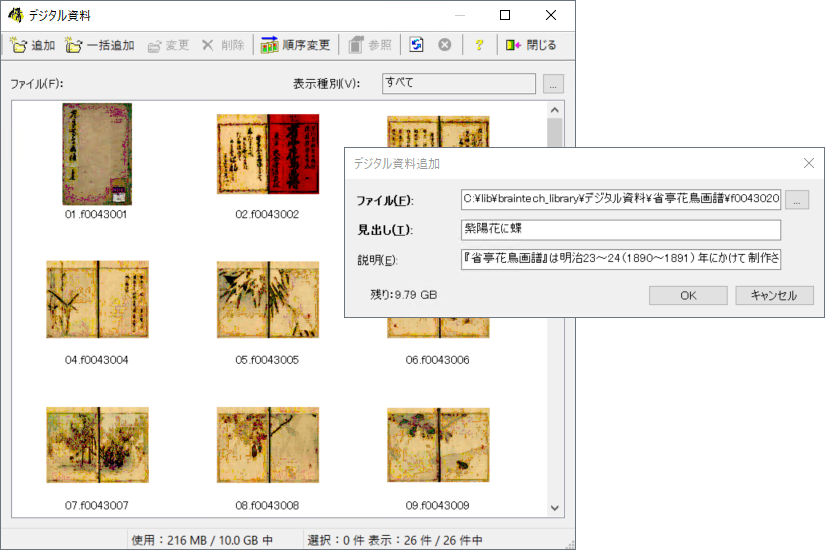Select thumbnail 07.f0043007
Image resolution: width=826 pixels, height=551 pixels.
pyautogui.click(x=97, y=445)
